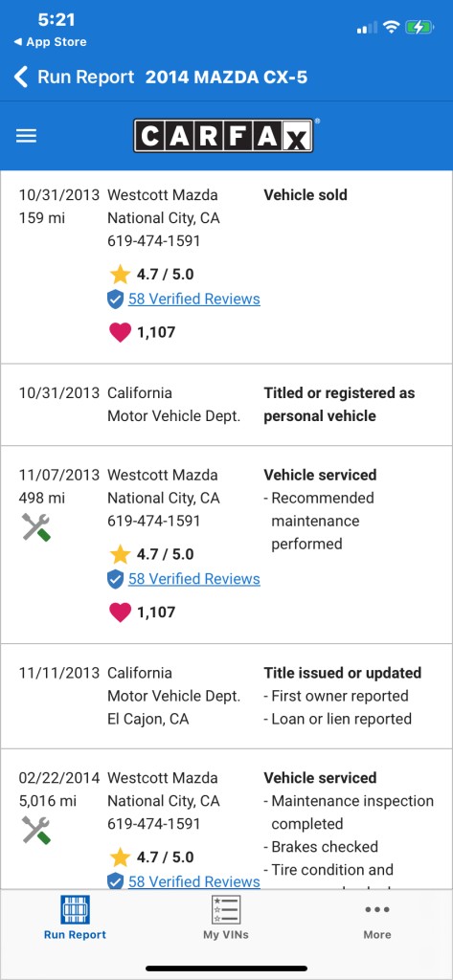Open 58 Verified Reviews link in 02/22/2014 entry

click(x=194, y=881)
